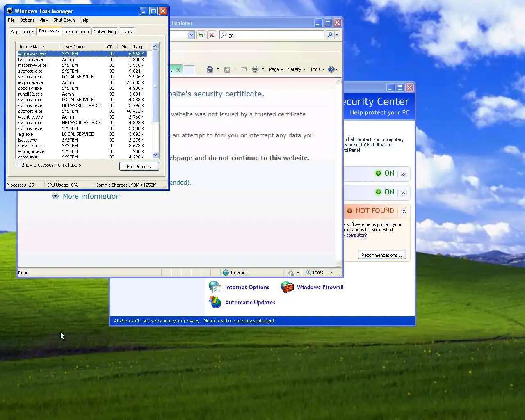
Task: Click the Protected Mode lock status icon
Action: pyautogui.click(x=290, y=273)
